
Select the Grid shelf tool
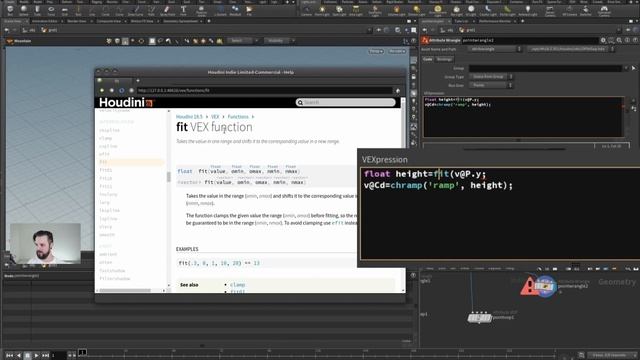tap(64, 10)
